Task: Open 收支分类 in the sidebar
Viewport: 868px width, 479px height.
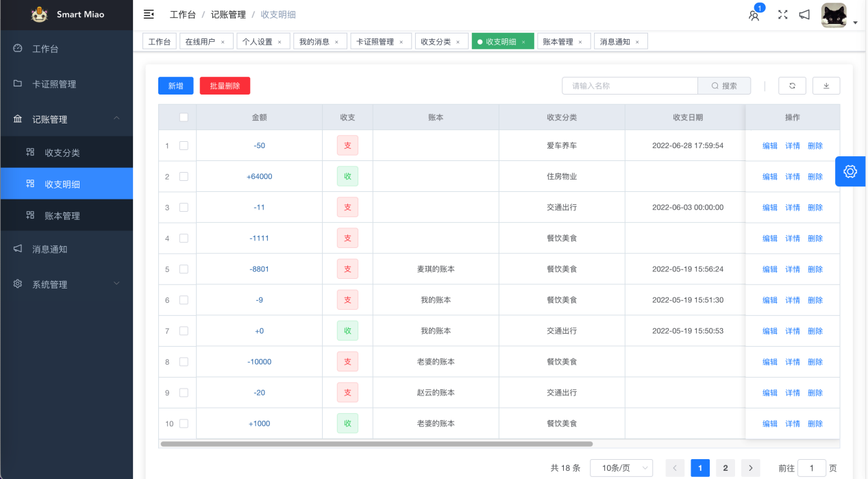Action: (x=62, y=152)
